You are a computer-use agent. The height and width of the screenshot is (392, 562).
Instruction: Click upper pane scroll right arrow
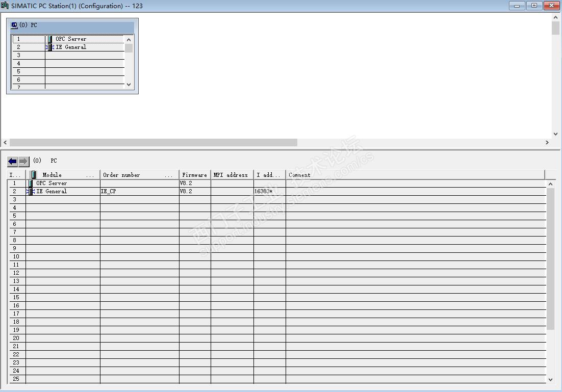(x=547, y=142)
